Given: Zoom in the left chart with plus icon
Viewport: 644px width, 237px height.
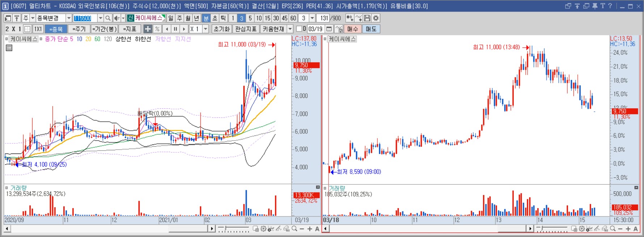Looking at the screenshot, I should (310, 229).
